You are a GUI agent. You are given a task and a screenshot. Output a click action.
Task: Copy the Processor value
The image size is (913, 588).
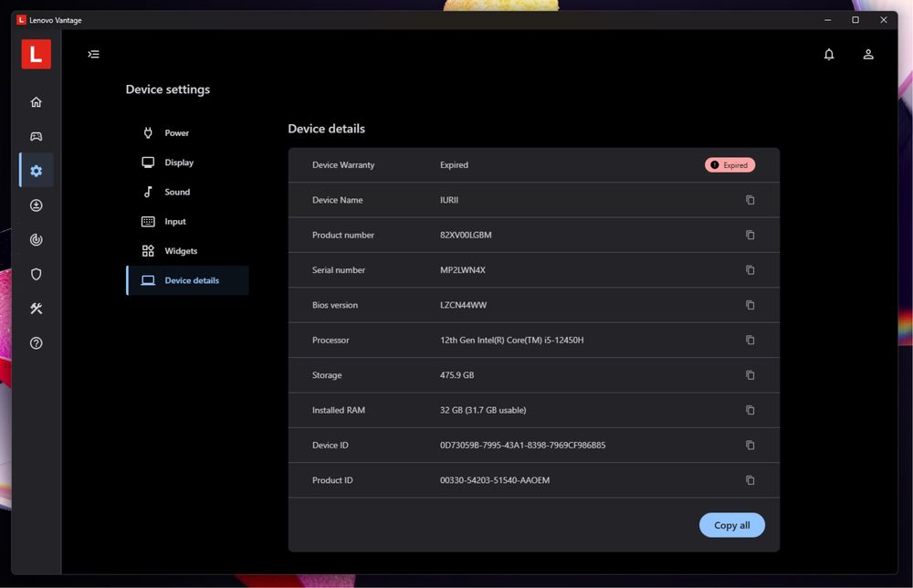click(750, 340)
